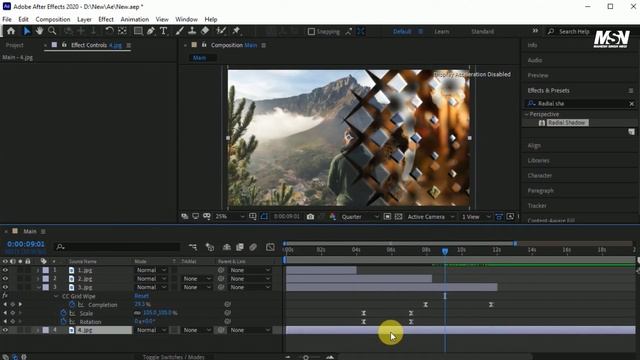Select the Type text tool
The width and height of the screenshot is (640, 360).
click(x=164, y=31)
